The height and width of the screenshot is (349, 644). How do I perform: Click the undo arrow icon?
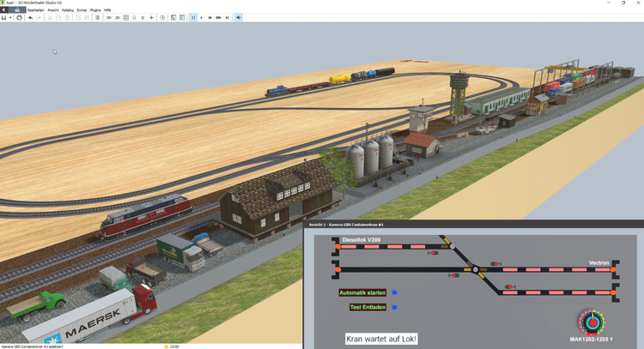[31, 17]
